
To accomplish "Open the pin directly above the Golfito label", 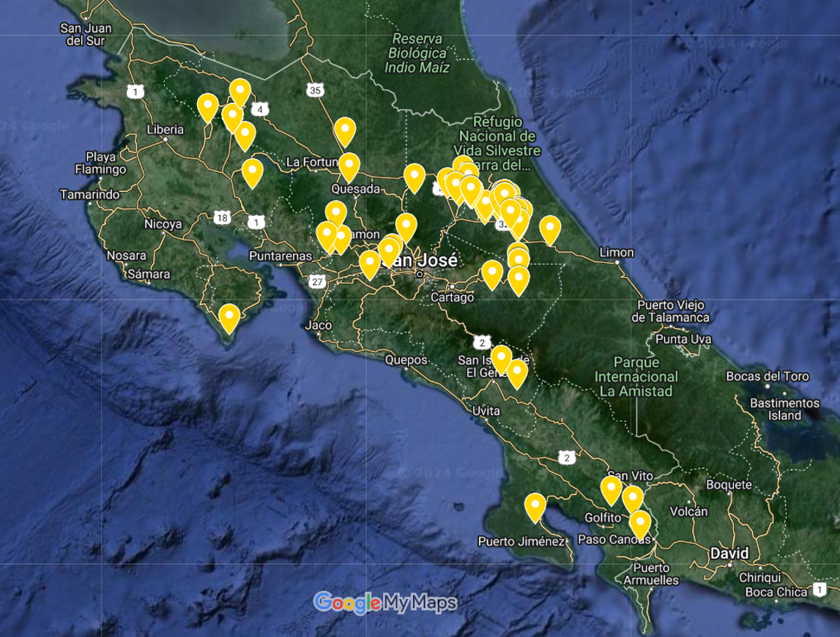I will [612, 490].
